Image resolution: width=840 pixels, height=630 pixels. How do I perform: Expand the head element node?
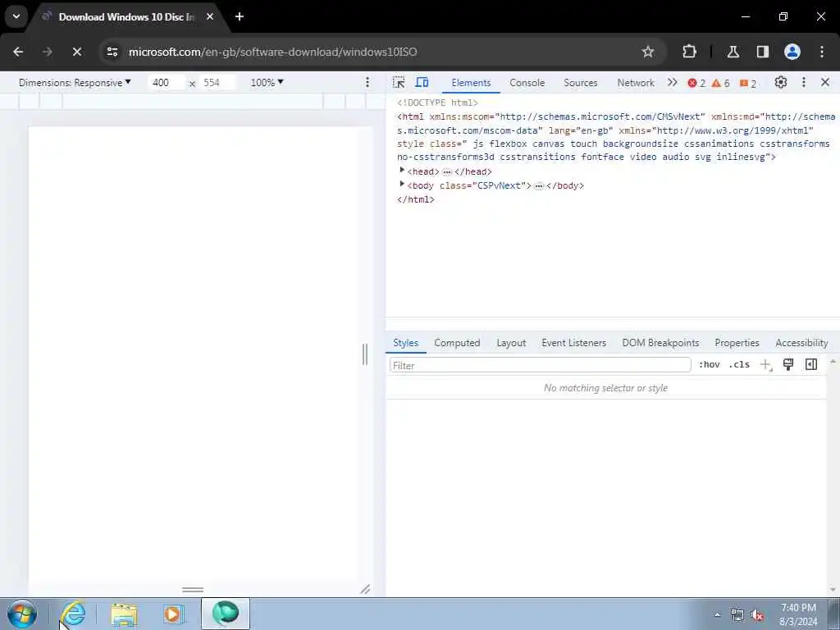(x=402, y=171)
